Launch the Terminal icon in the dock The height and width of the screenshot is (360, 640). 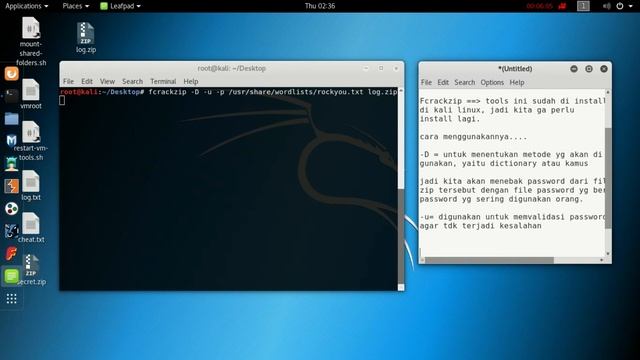pos(11,96)
